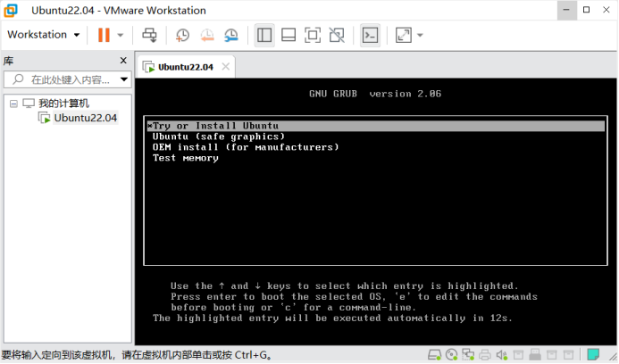619x364 pixels.
Task: Select the Ubuntu (safe graphics) entry
Action: pyautogui.click(x=218, y=136)
